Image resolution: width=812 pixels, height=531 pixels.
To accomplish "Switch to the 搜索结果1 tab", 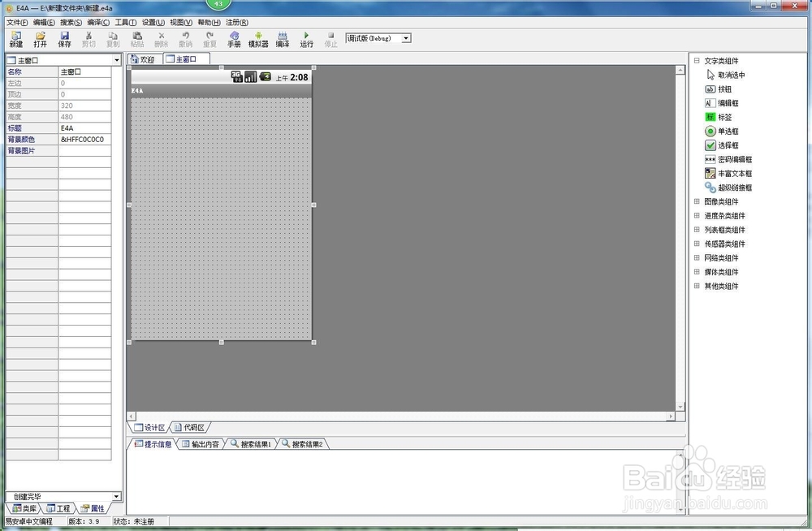I will pyautogui.click(x=251, y=444).
